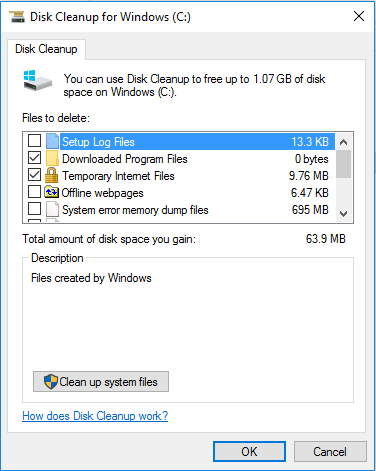Screen dimensions: 376x471
Task: Click the Downloaded Program Files folder icon
Action: click(x=52, y=158)
